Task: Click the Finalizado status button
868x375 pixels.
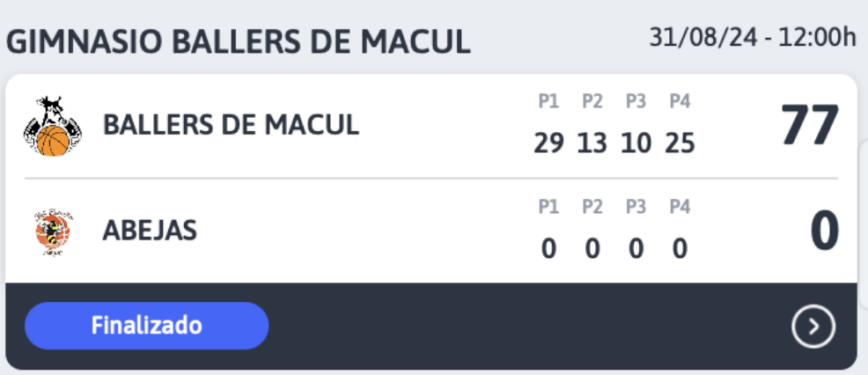Action: (x=147, y=326)
